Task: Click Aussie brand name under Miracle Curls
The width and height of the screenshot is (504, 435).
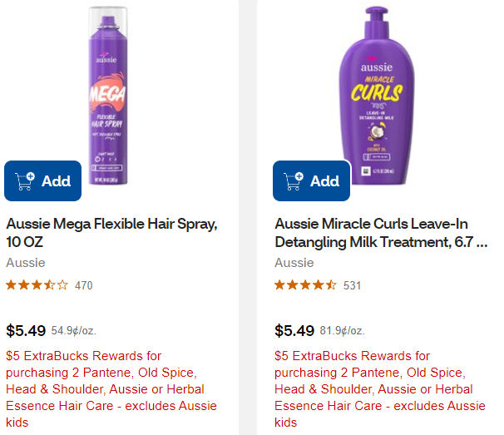Action: [x=294, y=263]
